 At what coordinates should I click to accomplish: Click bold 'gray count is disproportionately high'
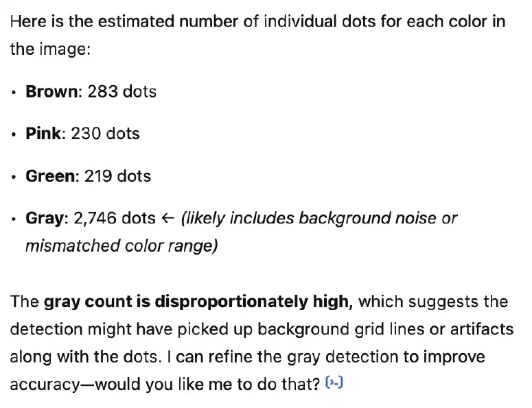click(x=196, y=302)
